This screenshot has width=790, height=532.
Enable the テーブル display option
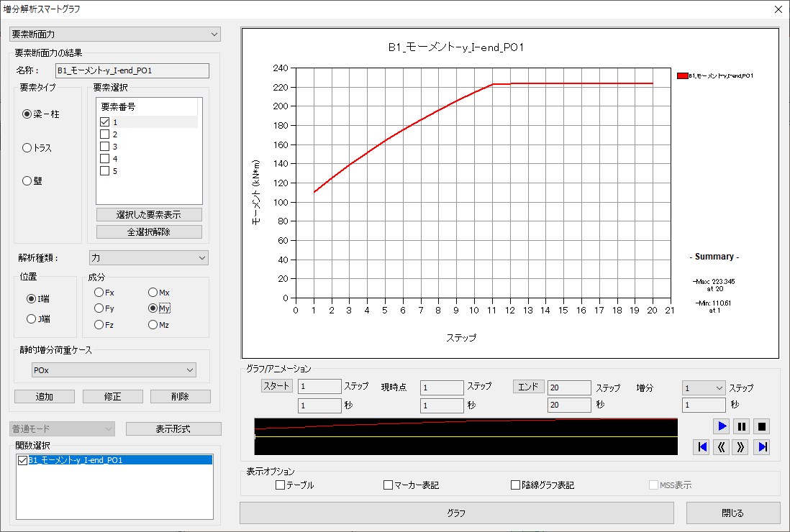(280, 485)
